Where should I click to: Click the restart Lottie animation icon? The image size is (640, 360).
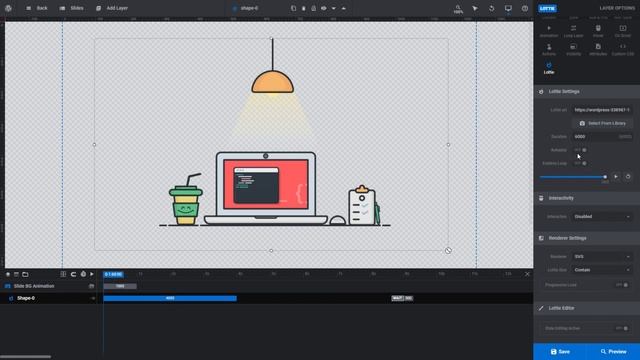coord(628,177)
